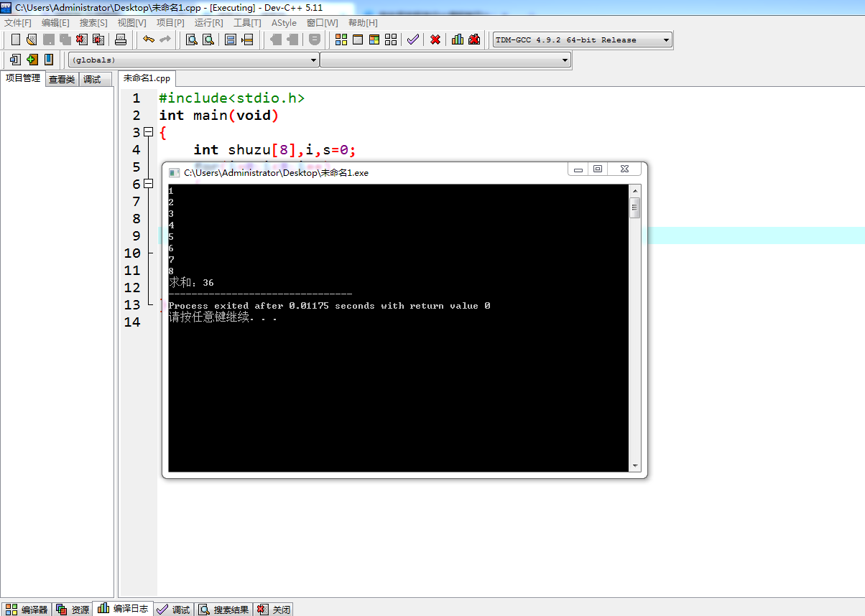Screen dimensions: 865x616
Task: Click console window scrollbar down arrow
Action: pyautogui.click(x=635, y=466)
